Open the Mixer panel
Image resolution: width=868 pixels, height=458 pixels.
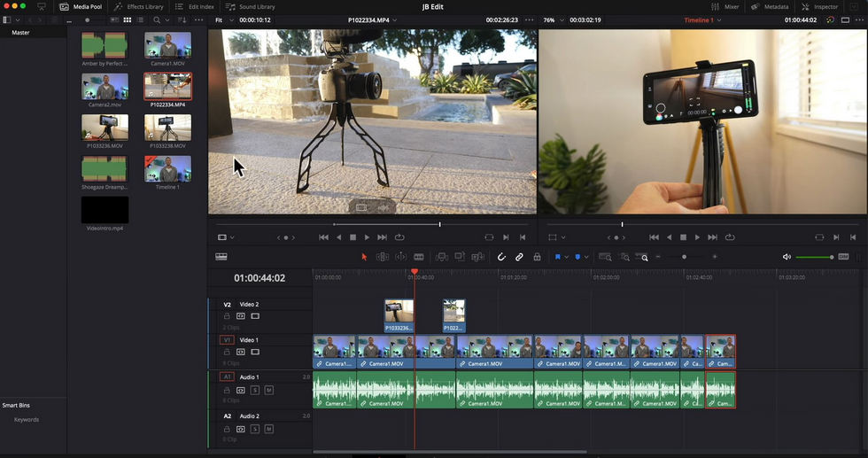pyautogui.click(x=725, y=6)
